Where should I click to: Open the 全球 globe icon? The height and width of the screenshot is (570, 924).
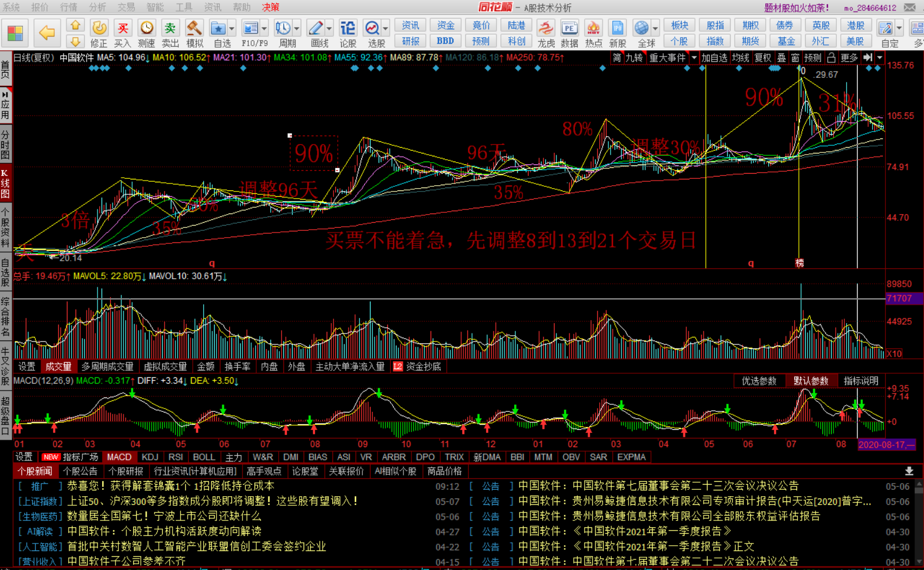[642, 34]
